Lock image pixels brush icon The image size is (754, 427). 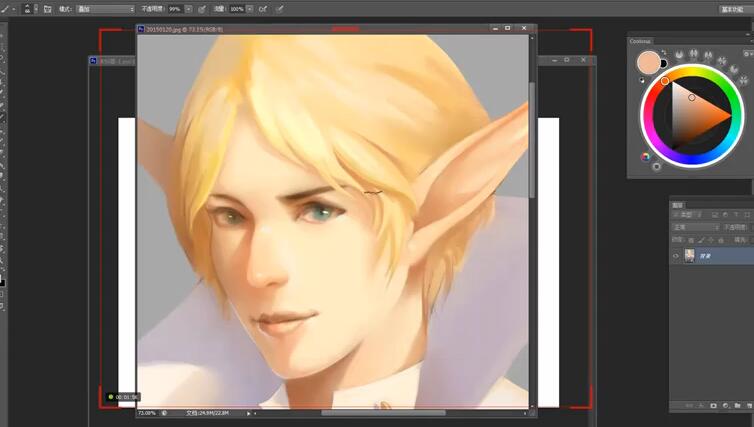pyautogui.click(x=701, y=239)
